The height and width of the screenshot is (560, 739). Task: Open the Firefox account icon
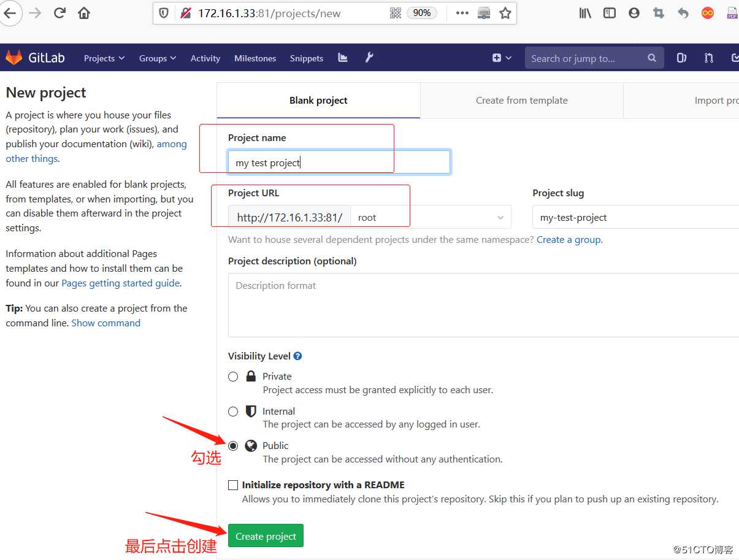[x=634, y=13]
